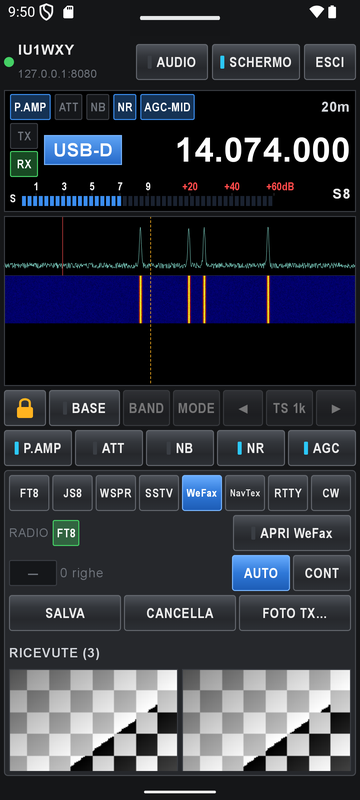Screen dimensions: 360x800
Task: Select AUTO mode
Action: pyautogui.click(x=261, y=573)
